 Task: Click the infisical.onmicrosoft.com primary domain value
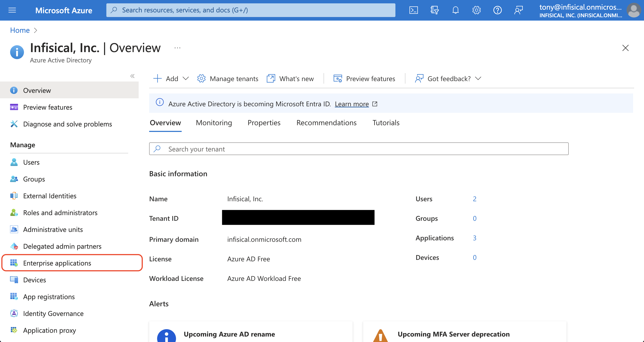pos(264,239)
